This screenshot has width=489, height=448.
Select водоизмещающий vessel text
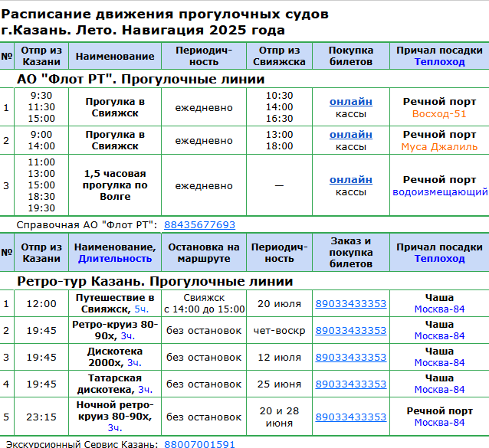tap(440, 192)
